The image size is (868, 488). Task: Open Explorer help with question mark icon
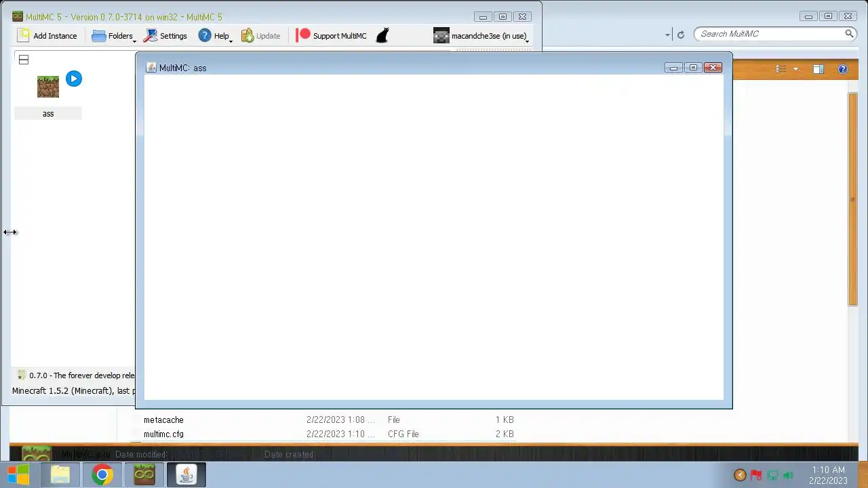[x=843, y=69]
